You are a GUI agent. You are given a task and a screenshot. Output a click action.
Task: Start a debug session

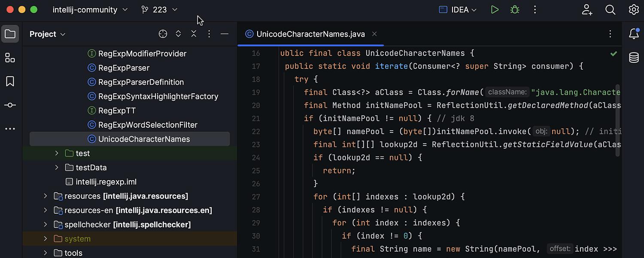(514, 9)
